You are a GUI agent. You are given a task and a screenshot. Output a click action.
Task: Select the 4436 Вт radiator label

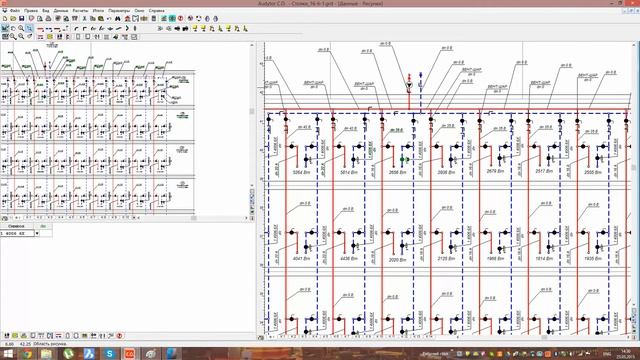(x=349, y=259)
